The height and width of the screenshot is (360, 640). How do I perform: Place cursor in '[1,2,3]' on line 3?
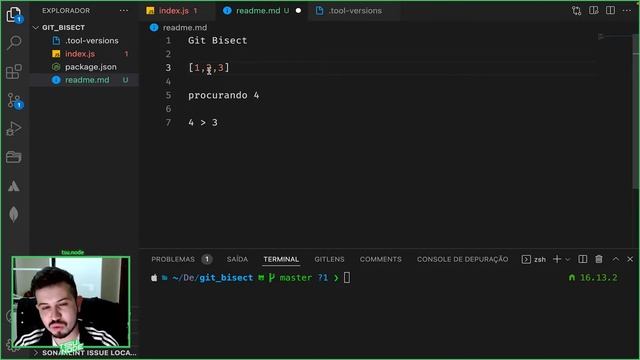[209, 68]
